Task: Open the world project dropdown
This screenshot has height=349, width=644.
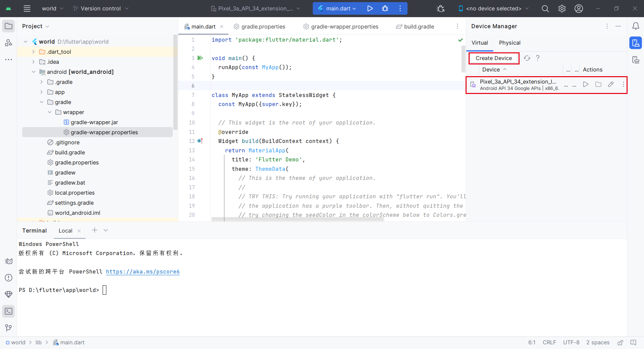Action: pos(52,8)
